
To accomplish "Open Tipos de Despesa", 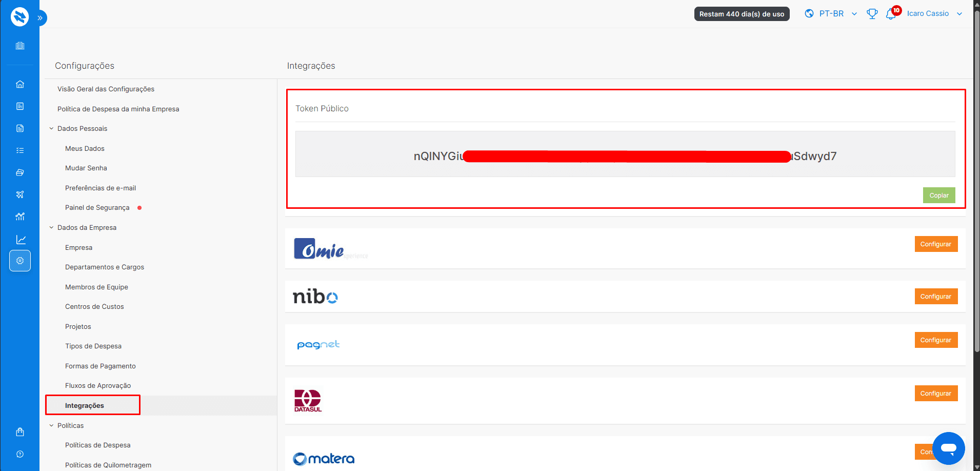I will coord(93,346).
